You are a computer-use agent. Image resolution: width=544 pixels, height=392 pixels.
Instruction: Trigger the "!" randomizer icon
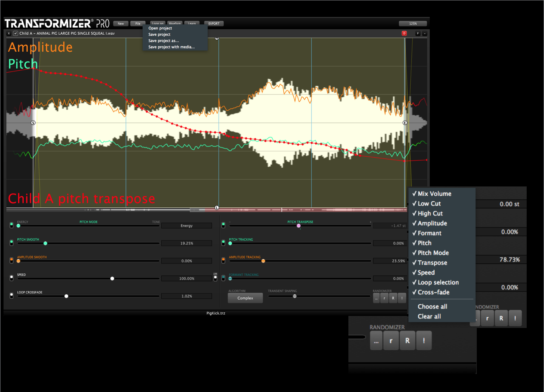(x=402, y=298)
